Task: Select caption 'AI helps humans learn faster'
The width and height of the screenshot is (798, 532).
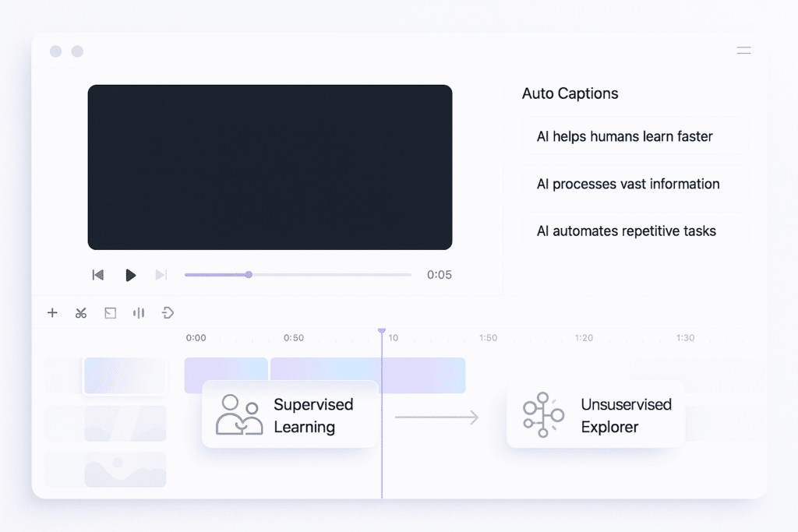Action: (x=635, y=136)
